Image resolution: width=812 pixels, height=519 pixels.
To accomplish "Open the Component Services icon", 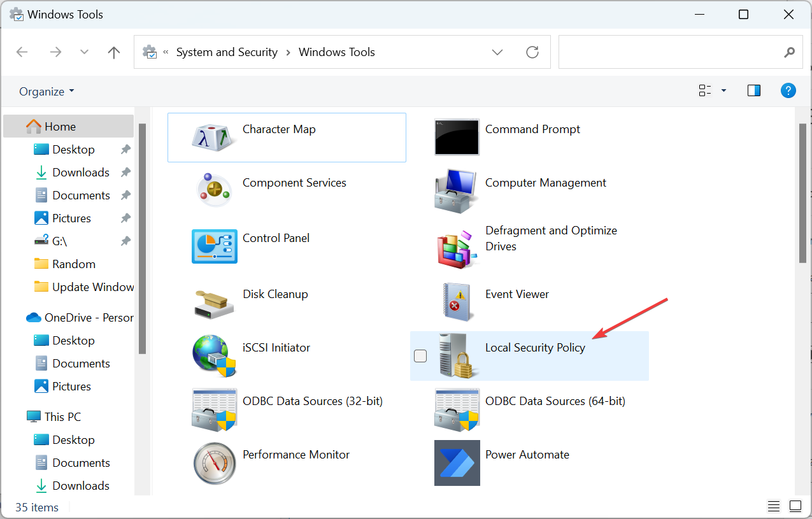I will (214, 190).
